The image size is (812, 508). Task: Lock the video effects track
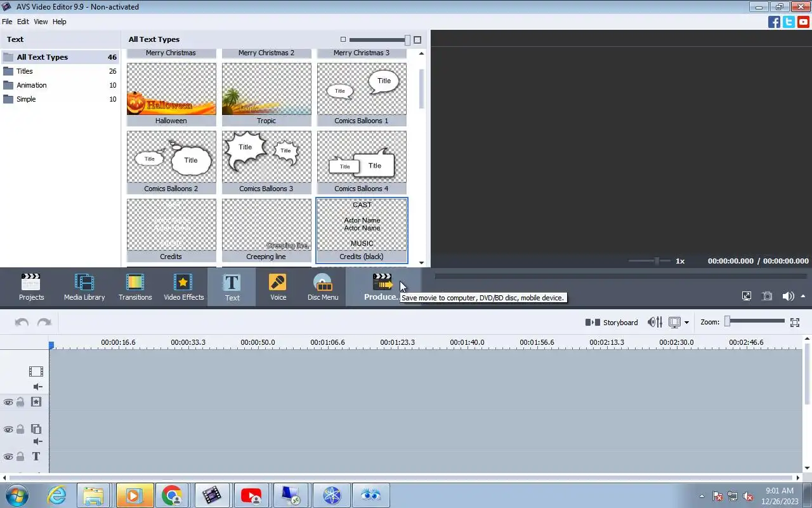click(20, 402)
